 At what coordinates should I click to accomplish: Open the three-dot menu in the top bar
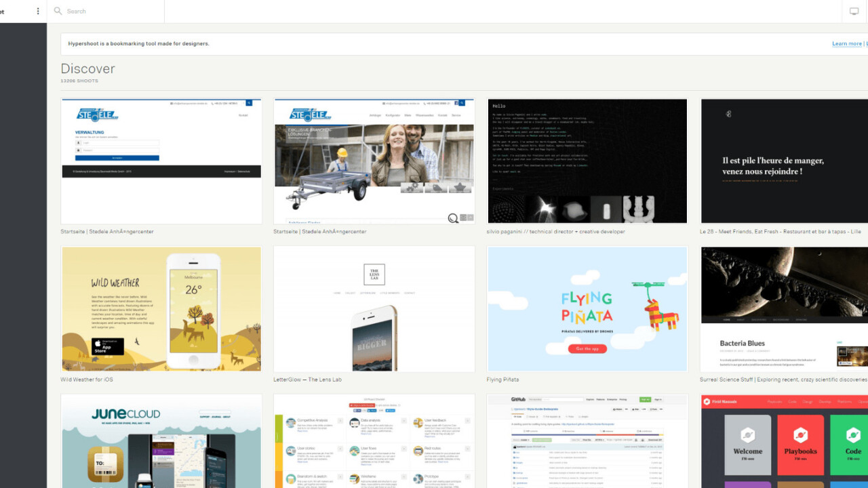(38, 11)
